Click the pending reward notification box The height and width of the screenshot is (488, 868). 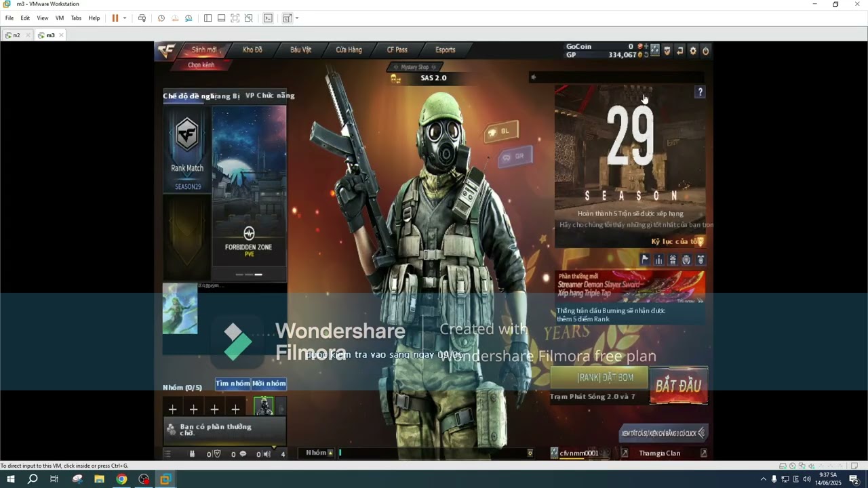pos(224,430)
